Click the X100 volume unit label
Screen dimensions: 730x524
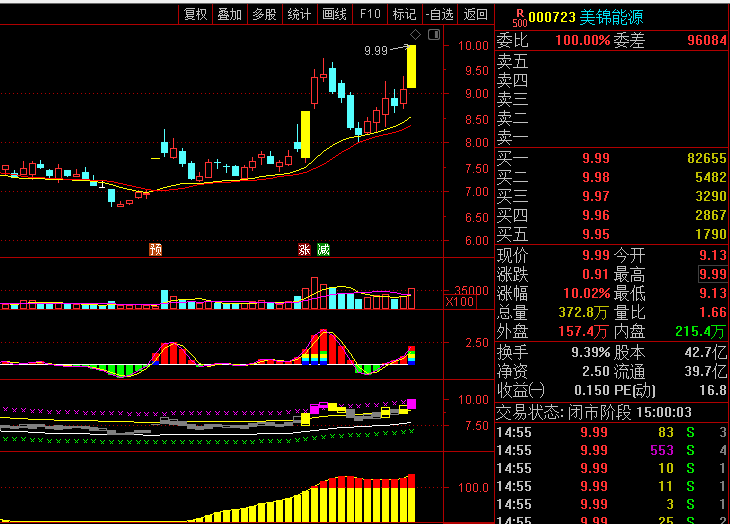(x=461, y=301)
